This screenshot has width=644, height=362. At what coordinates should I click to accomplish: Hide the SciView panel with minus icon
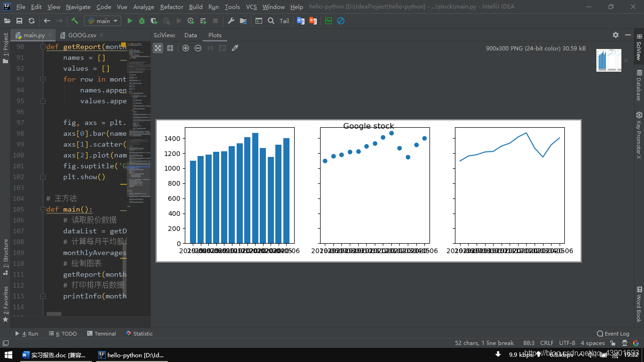pyautogui.click(x=628, y=35)
